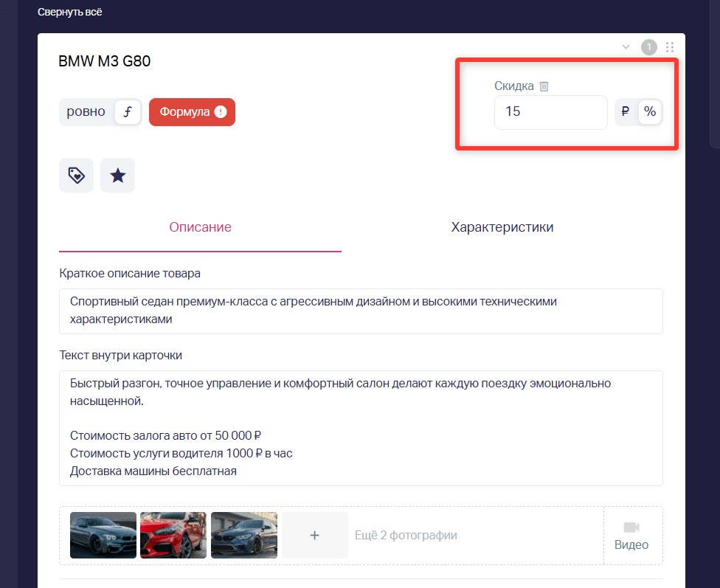
Task: Click the "Текст внутри карточки" label
Action: [121, 355]
